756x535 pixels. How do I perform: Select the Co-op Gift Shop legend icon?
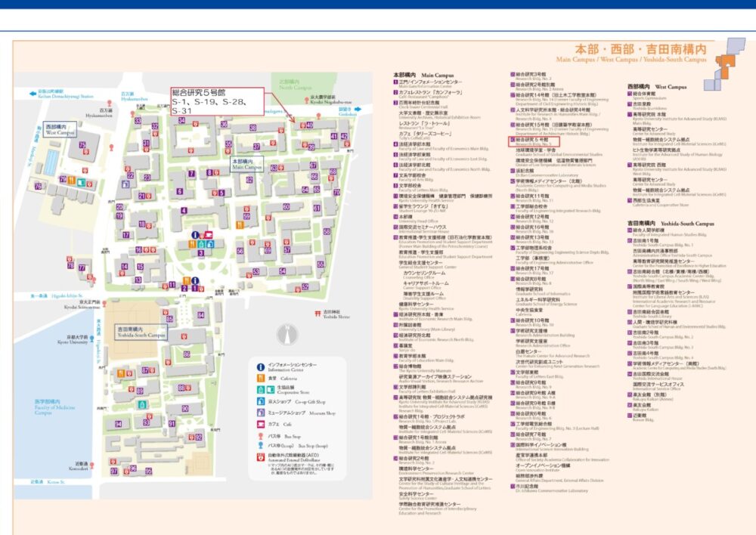[259, 401]
